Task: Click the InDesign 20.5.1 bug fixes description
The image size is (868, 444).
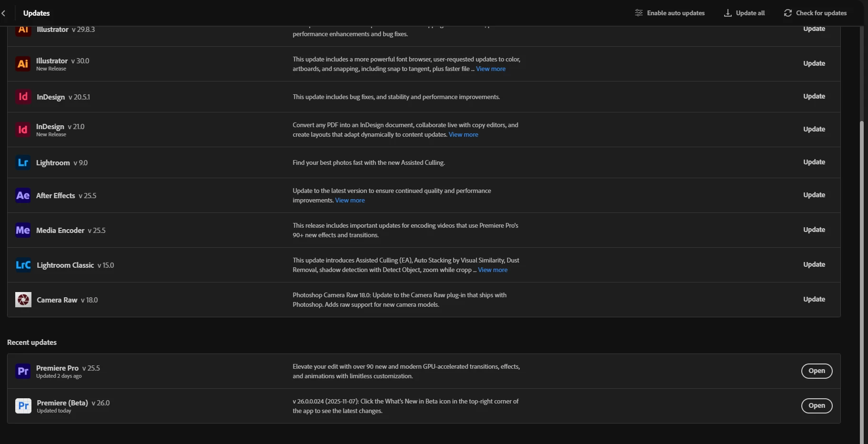Action: [x=396, y=97]
